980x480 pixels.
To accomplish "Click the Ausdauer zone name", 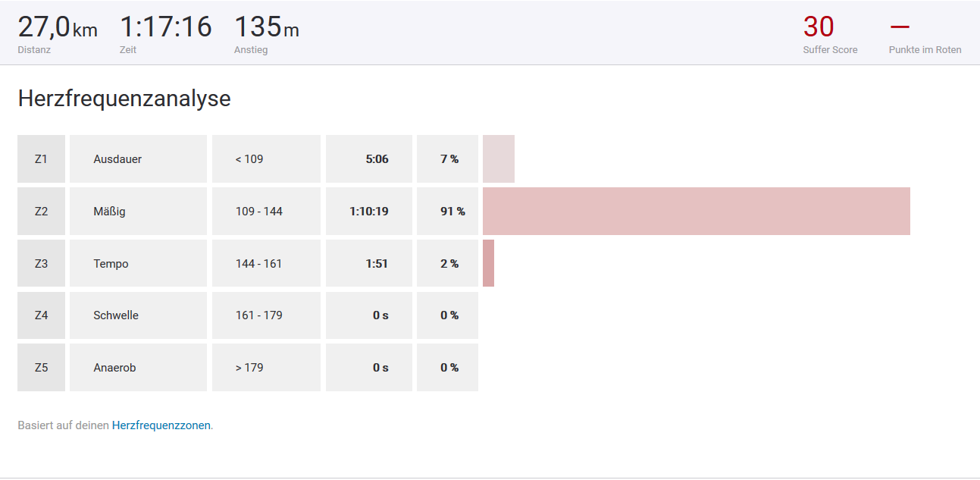I will 117,159.
